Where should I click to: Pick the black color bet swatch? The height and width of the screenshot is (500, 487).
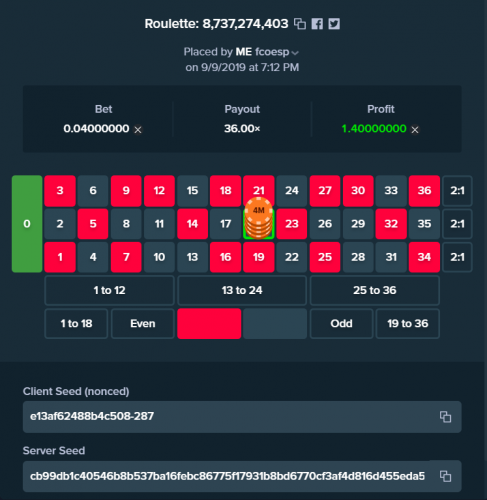point(275,324)
